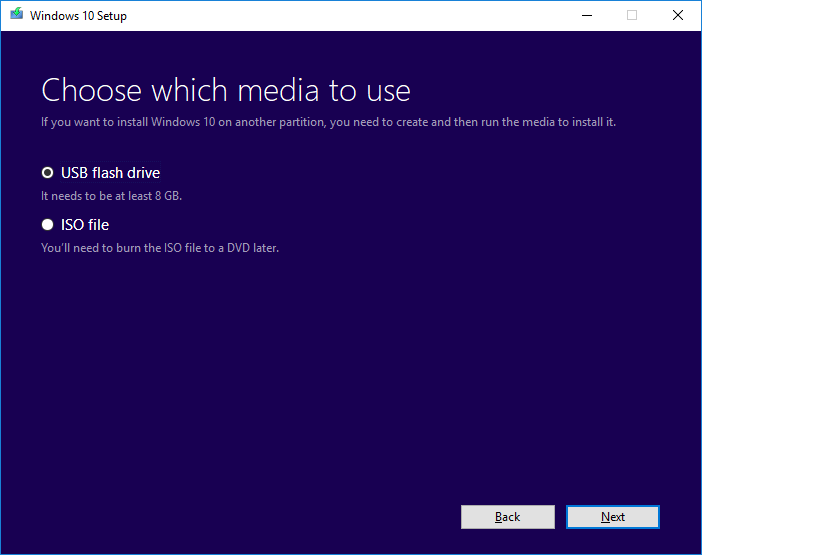Click empty title bar space before minimize button
This screenshot has height=555, width=819.
click(x=350, y=15)
